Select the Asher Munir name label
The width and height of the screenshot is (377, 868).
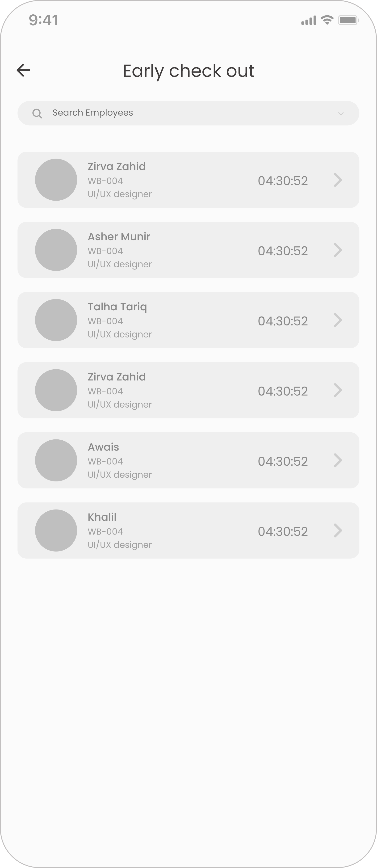119,236
